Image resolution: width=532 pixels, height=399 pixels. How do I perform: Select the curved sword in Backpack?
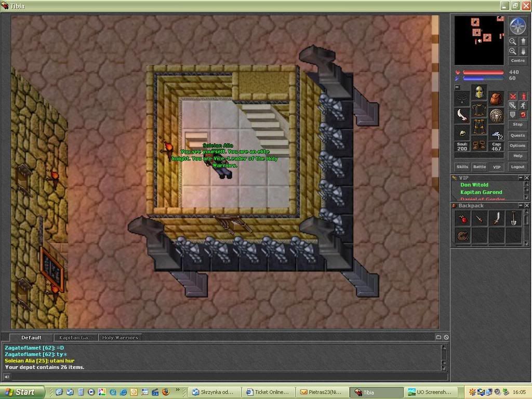(496, 219)
